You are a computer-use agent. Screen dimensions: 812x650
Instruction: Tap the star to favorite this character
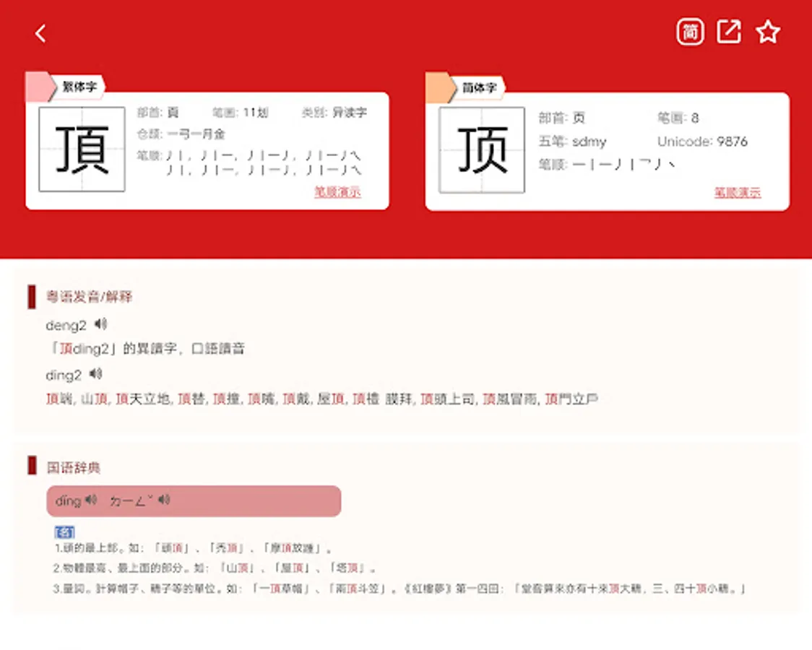(x=768, y=31)
